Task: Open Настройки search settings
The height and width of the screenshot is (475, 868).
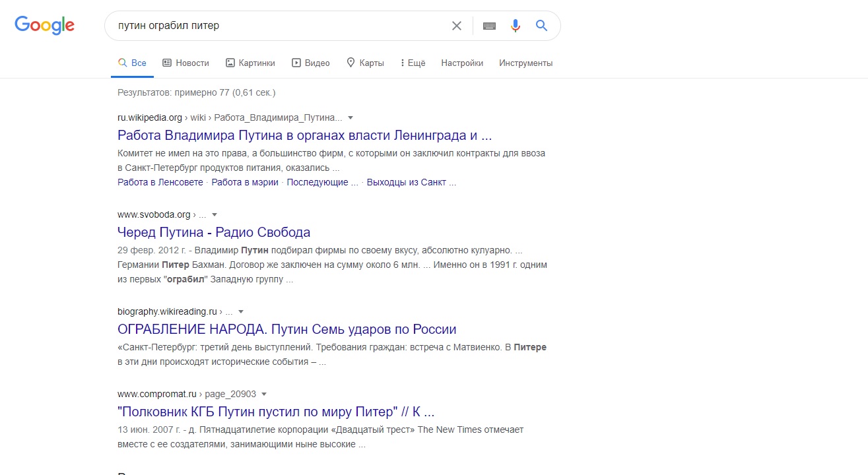Action: (x=462, y=63)
